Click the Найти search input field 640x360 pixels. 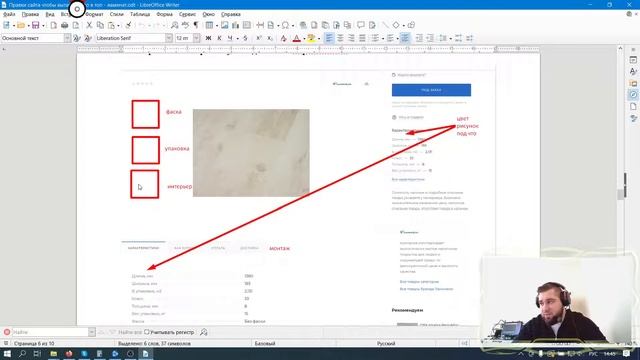[50, 332]
